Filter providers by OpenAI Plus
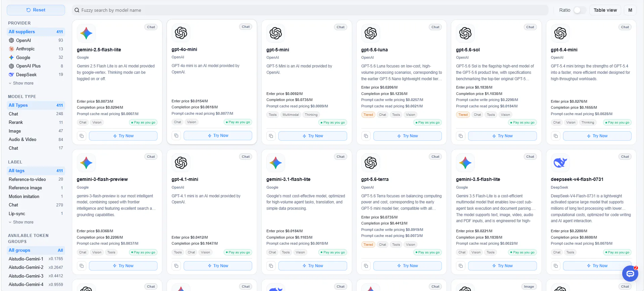This screenshot has width=644, height=291. 36,66
